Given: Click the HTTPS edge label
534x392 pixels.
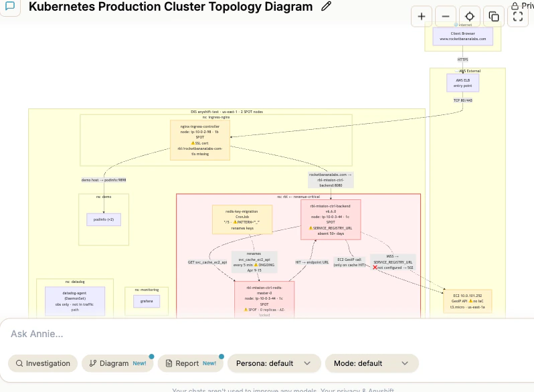Looking at the screenshot, I should click(462, 60).
